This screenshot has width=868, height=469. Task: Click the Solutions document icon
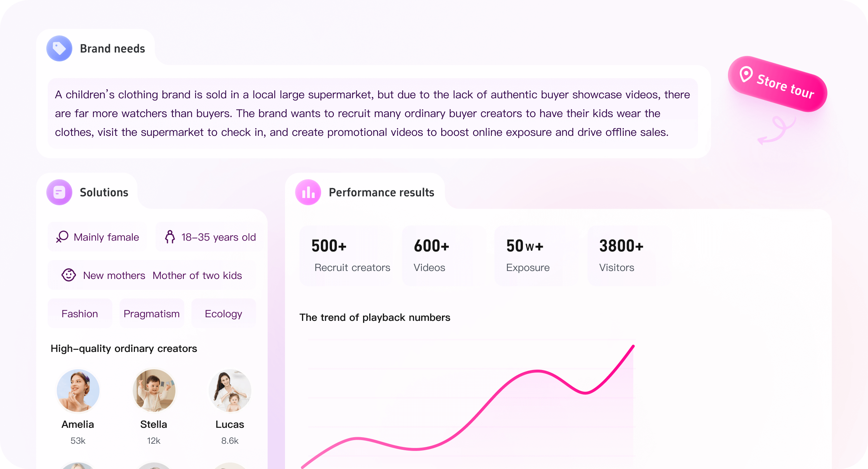pos(59,192)
